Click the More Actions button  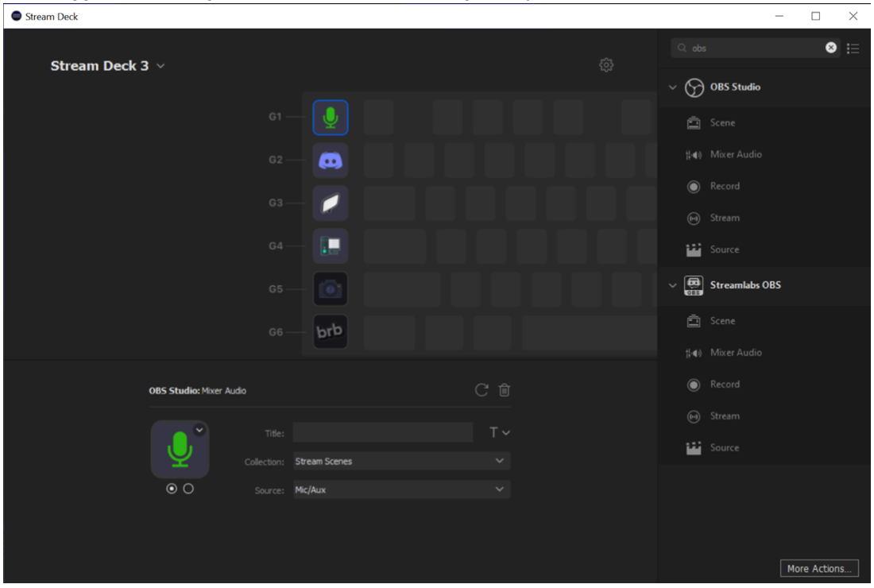[x=819, y=568]
